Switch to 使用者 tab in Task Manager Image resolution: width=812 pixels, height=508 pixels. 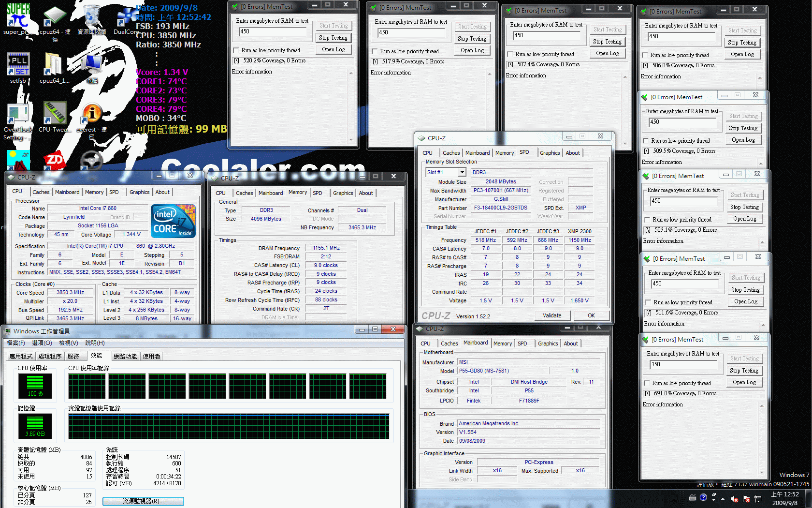coord(152,357)
